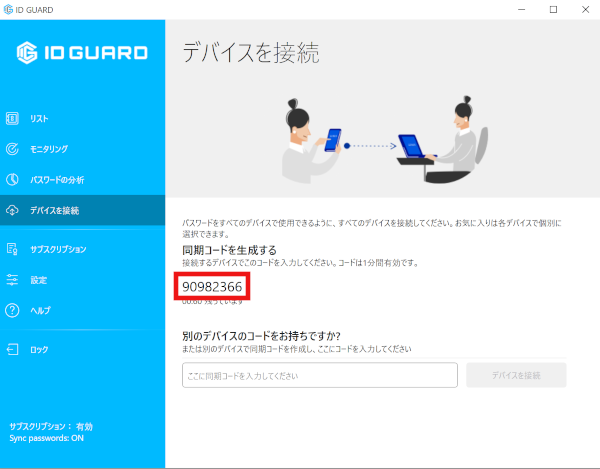
Task: Click the デバイスを接続 page title
Action: pyautogui.click(x=251, y=52)
